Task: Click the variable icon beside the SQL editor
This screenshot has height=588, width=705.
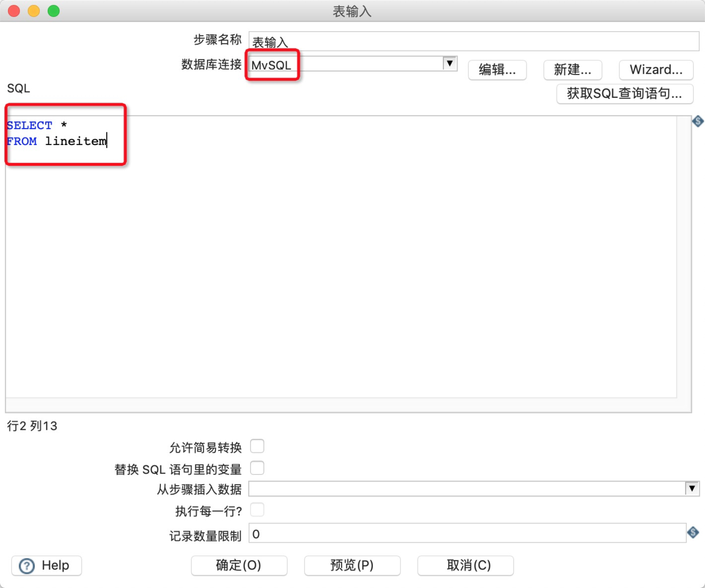Action: tap(698, 121)
